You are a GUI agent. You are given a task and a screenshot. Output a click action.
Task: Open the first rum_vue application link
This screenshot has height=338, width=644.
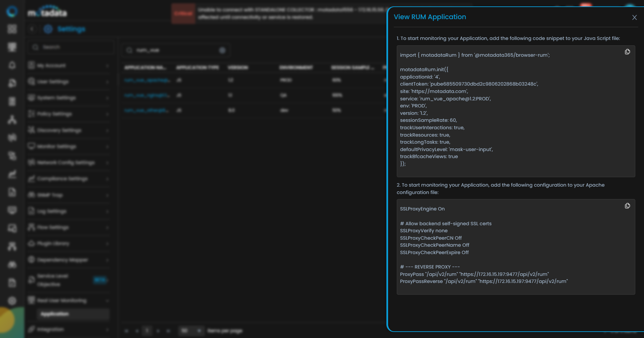pos(147,80)
